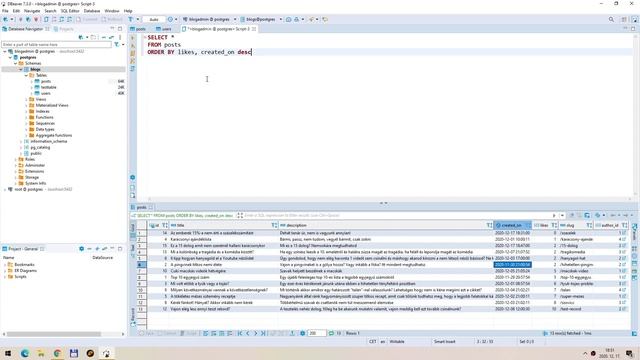Open the File menu
This screenshot has width=640, height=360.
(x=5, y=11)
